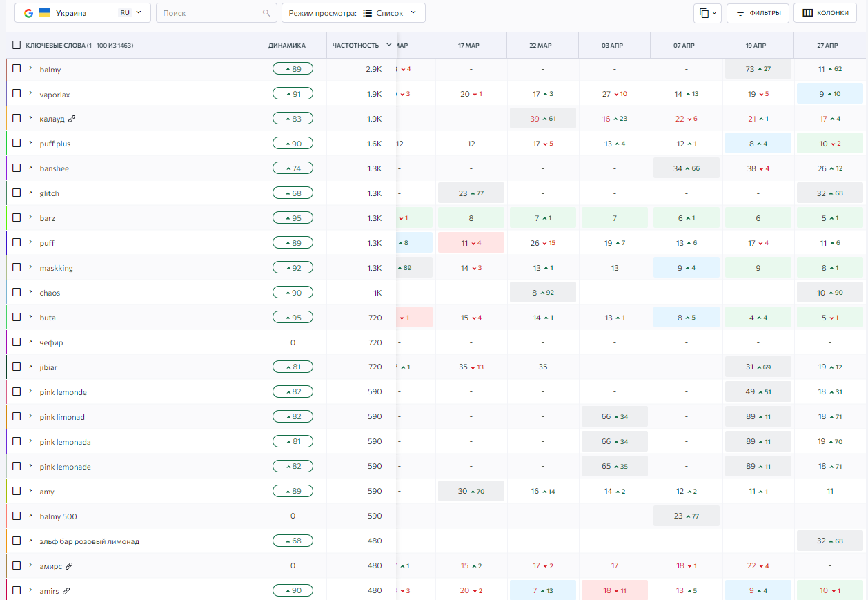Check the maskking keyword checkbox

click(17, 267)
